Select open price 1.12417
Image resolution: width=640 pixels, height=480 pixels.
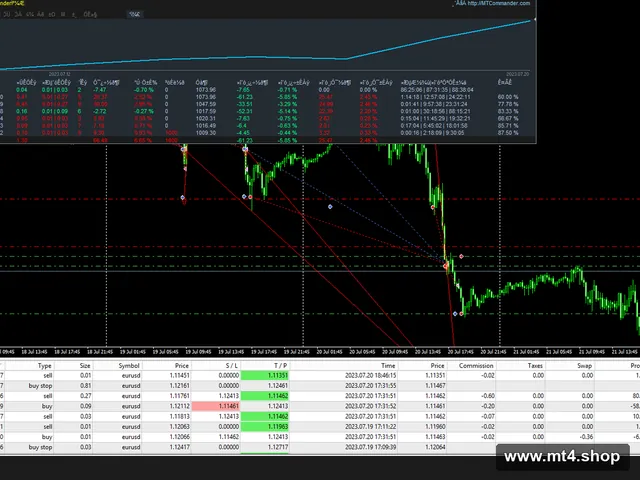point(179,447)
